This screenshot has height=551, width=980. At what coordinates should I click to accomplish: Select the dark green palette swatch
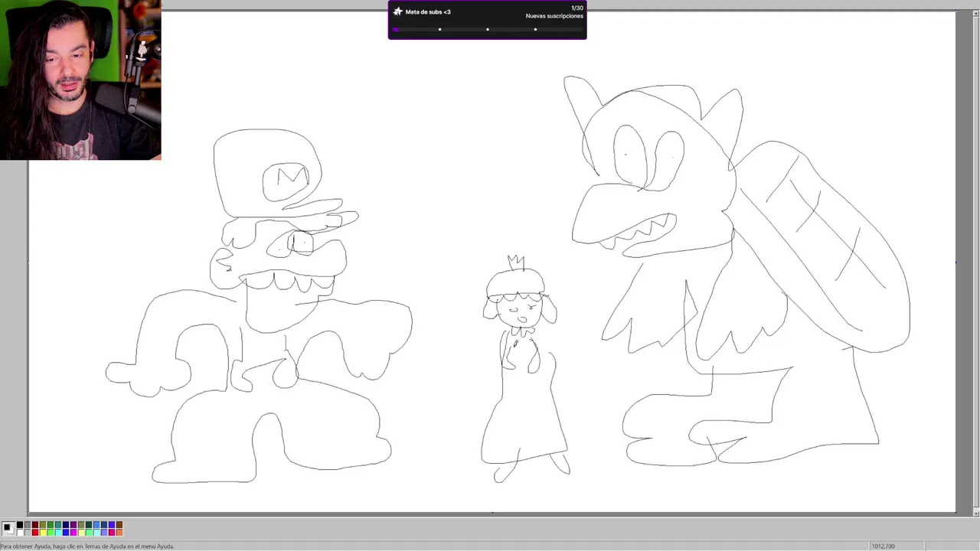coord(51,525)
